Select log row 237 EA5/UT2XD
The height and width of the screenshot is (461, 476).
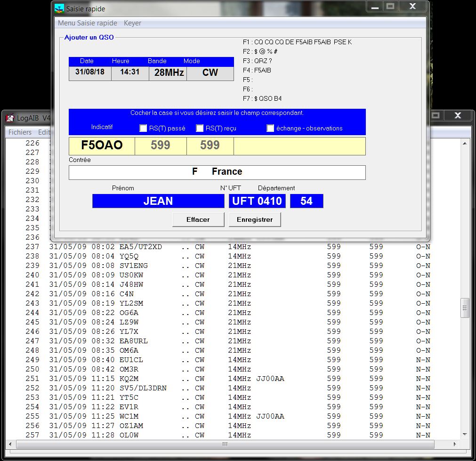[228, 247]
